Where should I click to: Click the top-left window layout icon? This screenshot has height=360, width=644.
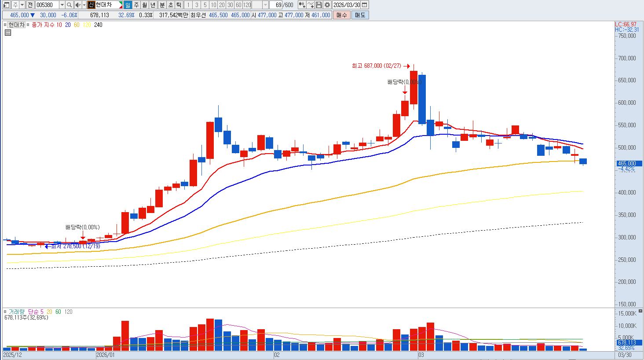pos(6,5)
